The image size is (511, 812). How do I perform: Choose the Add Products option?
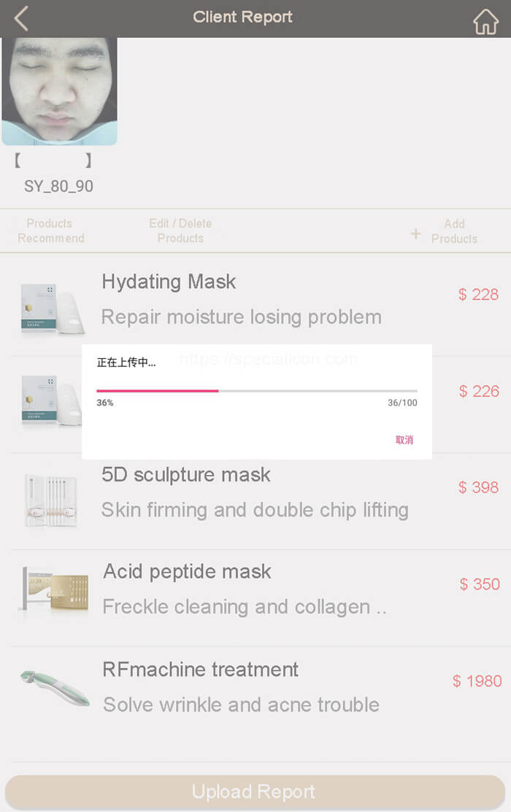point(453,231)
